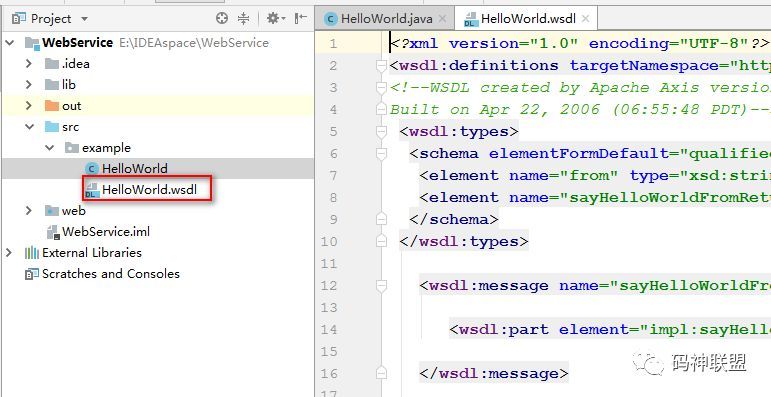Click line number 1 in gutter

point(334,43)
